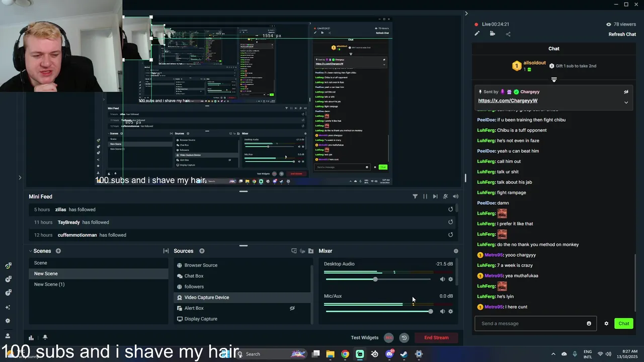This screenshot has width=644, height=362.
Task: Open scene transitions icon beside Scenes panel
Action: point(166,251)
